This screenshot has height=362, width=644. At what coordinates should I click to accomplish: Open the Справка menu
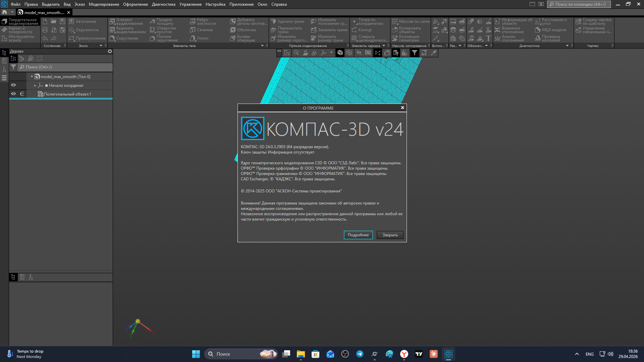coord(279,4)
